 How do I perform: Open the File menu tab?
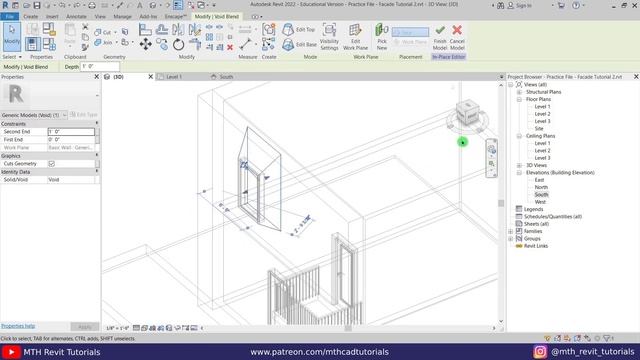(x=9, y=17)
